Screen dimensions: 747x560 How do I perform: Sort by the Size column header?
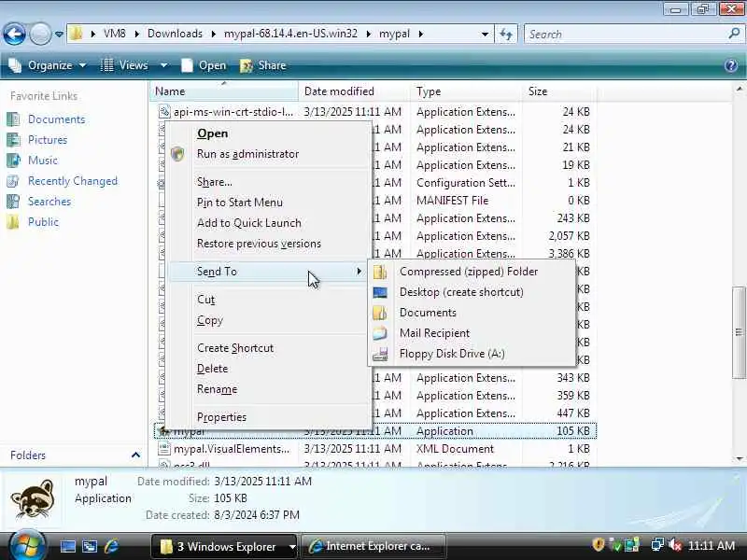point(558,91)
